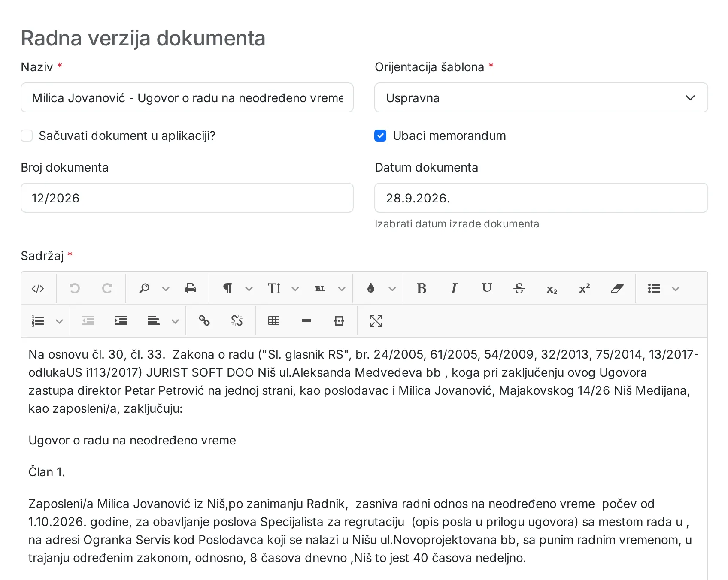Screen dimensions: 728x580
Task: Open text alignment icon
Action: click(x=154, y=321)
